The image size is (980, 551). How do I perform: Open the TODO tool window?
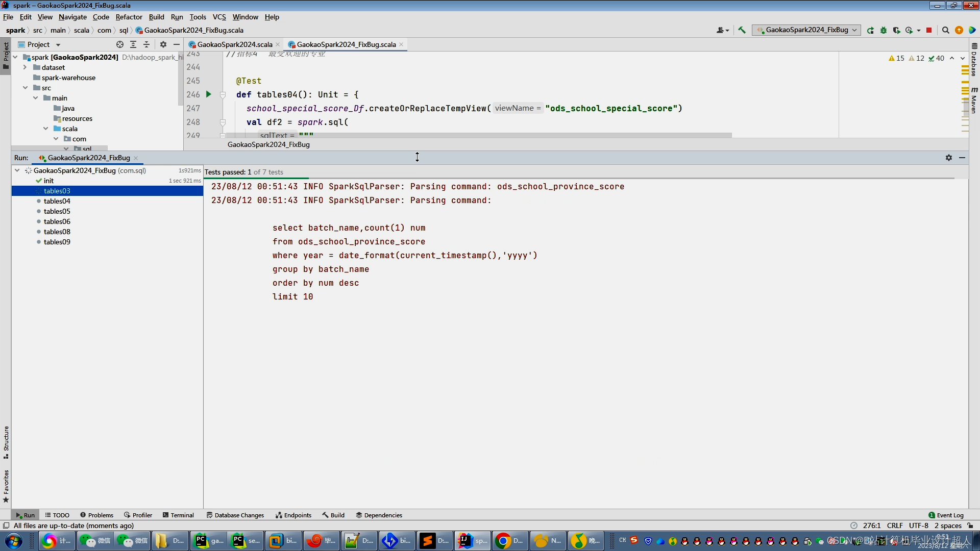coord(57,515)
